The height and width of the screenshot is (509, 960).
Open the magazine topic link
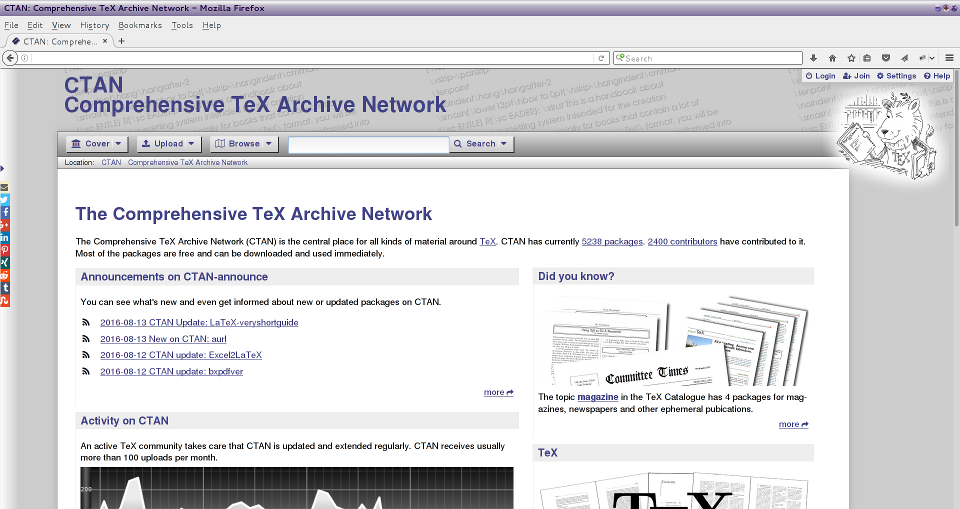pos(598,397)
